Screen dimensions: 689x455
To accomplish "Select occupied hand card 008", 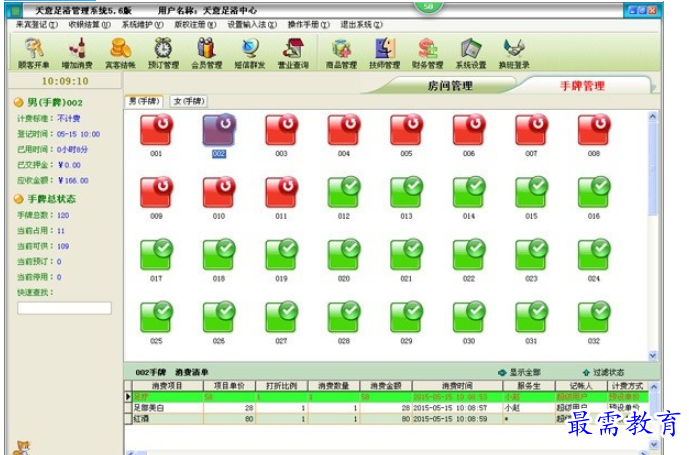I will coord(594,135).
